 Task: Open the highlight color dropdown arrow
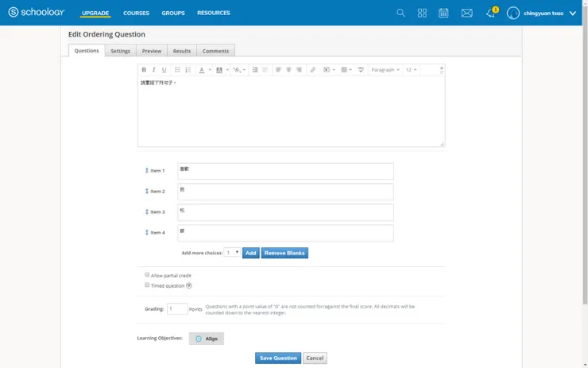(x=227, y=70)
